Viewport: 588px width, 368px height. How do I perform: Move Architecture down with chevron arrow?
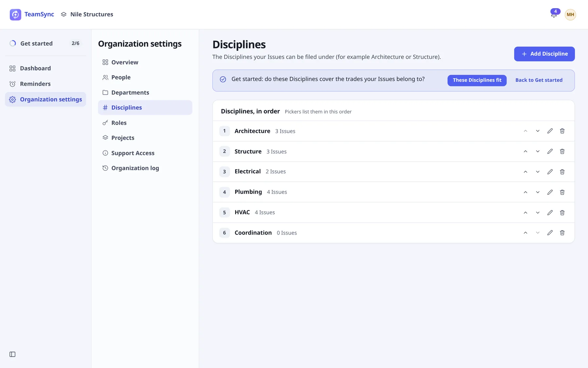point(538,131)
